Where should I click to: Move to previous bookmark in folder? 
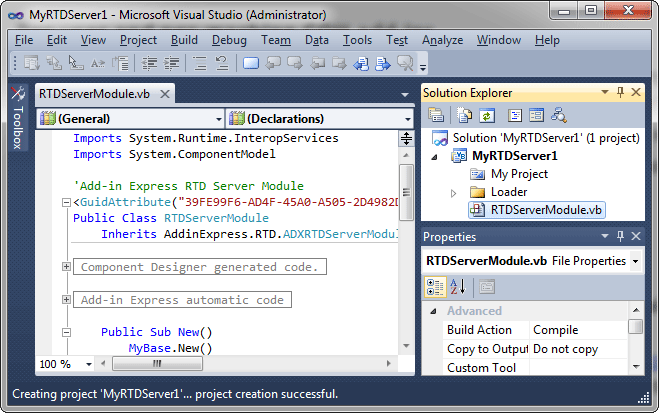(x=317, y=63)
